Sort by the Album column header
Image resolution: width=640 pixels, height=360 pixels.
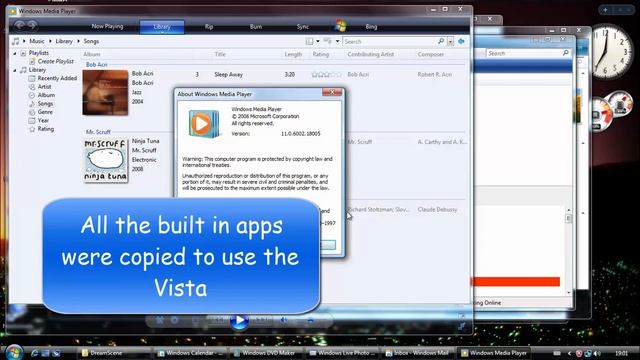92,54
